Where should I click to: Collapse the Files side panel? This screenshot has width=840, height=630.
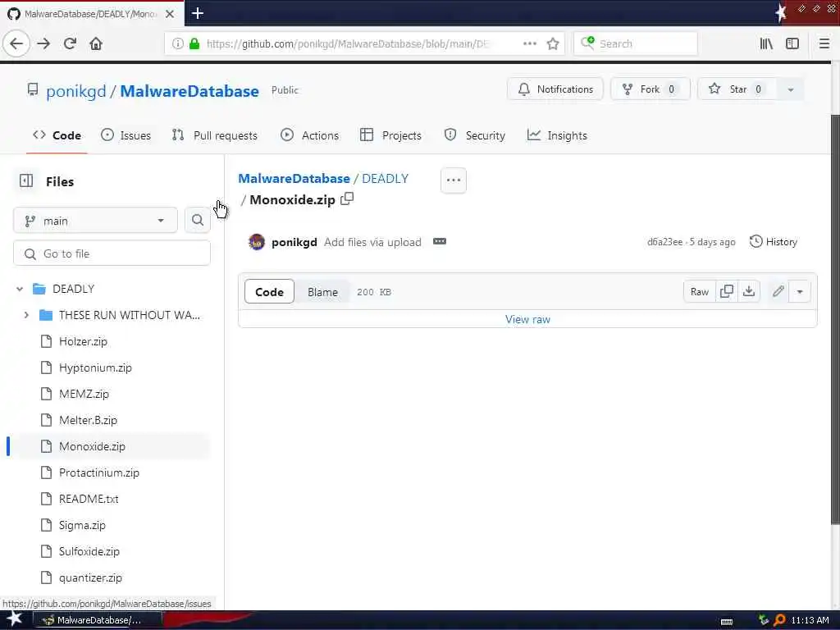coord(26,181)
